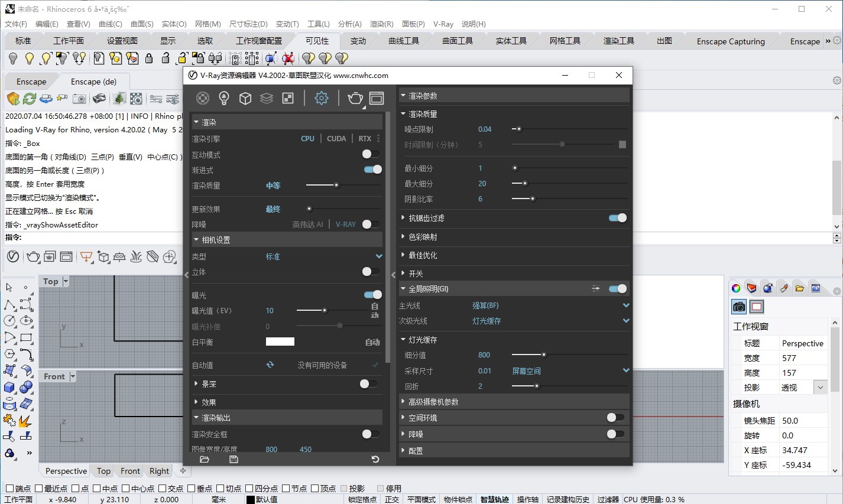Open the V-Ray settings gear tab
This screenshot has height=504, width=843.
coord(321,98)
